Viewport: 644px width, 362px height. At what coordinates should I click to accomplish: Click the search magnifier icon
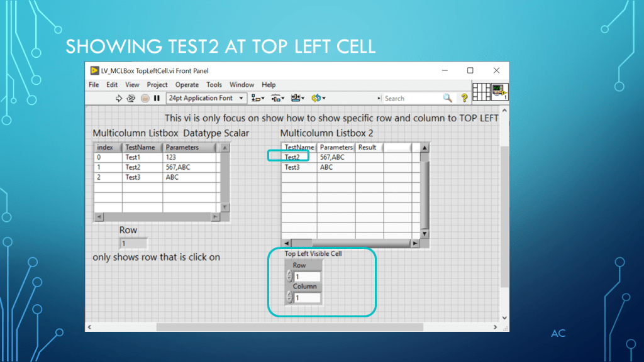point(448,98)
